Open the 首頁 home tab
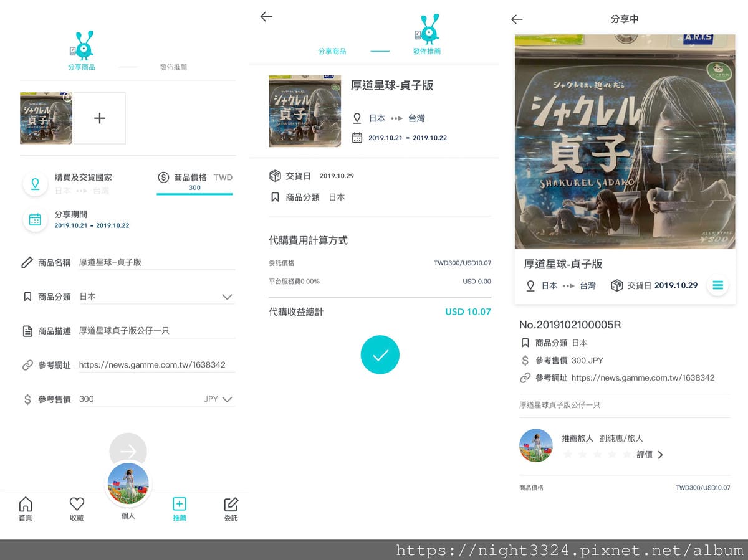This screenshot has height=560, width=748. (x=26, y=509)
